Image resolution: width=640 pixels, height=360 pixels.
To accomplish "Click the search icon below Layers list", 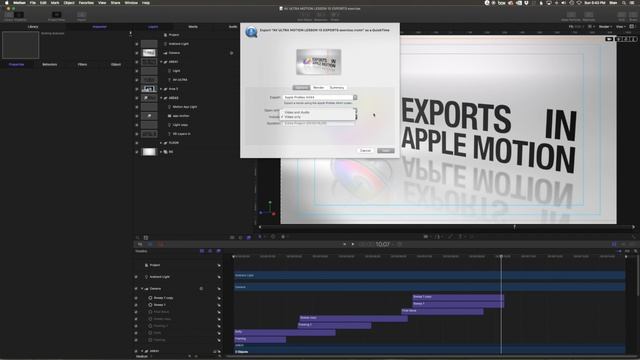I will (138, 237).
